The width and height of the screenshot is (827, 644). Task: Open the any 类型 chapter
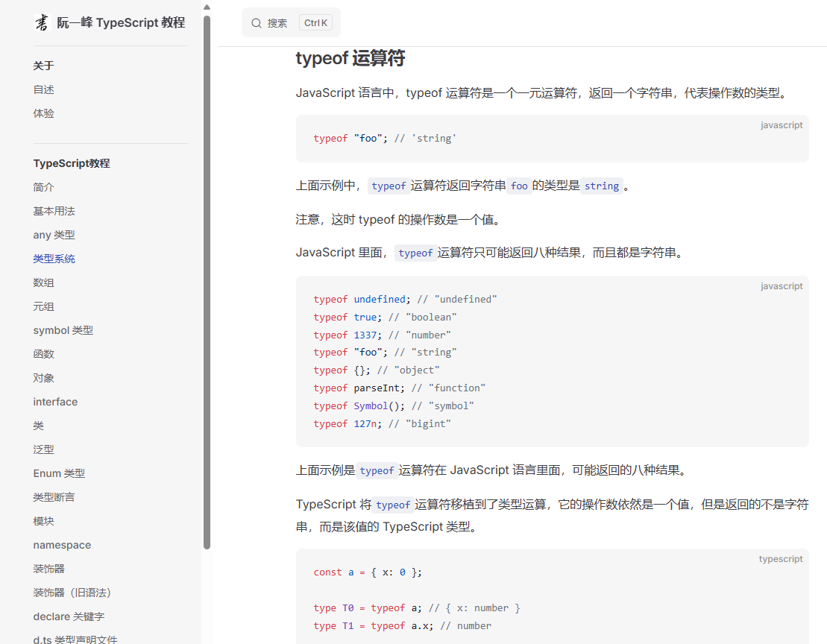(x=54, y=235)
